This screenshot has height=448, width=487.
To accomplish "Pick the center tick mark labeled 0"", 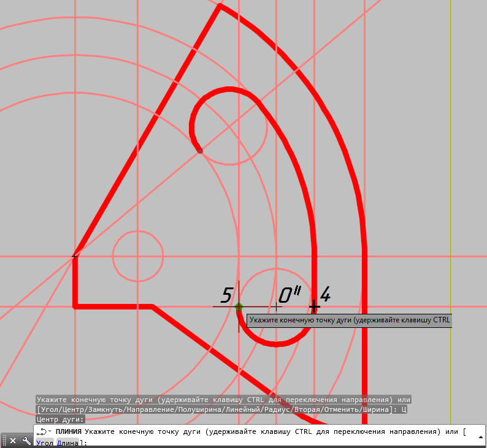I will tap(277, 306).
